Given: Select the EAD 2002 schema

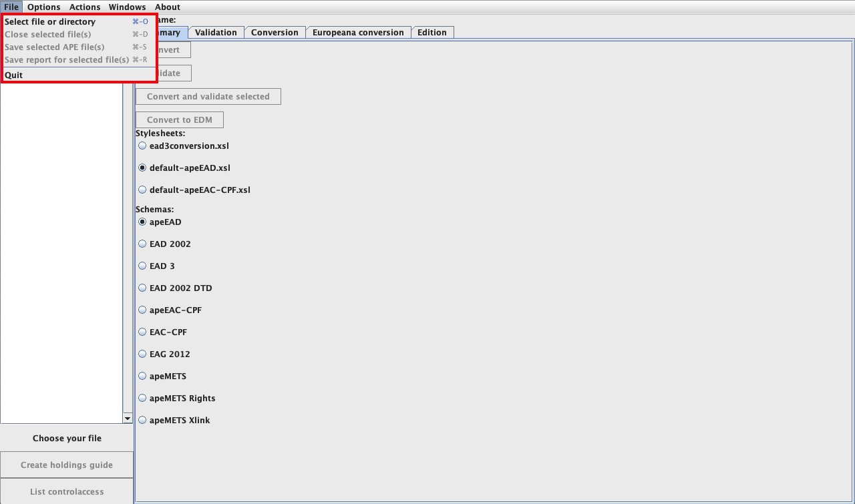Looking at the screenshot, I should pyautogui.click(x=164, y=244).
